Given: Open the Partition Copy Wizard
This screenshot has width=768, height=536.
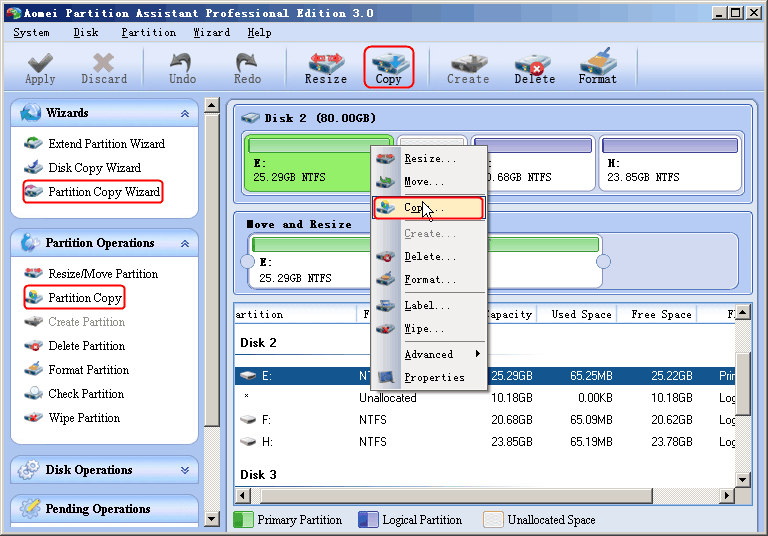Looking at the screenshot, I should coord(103,192).
